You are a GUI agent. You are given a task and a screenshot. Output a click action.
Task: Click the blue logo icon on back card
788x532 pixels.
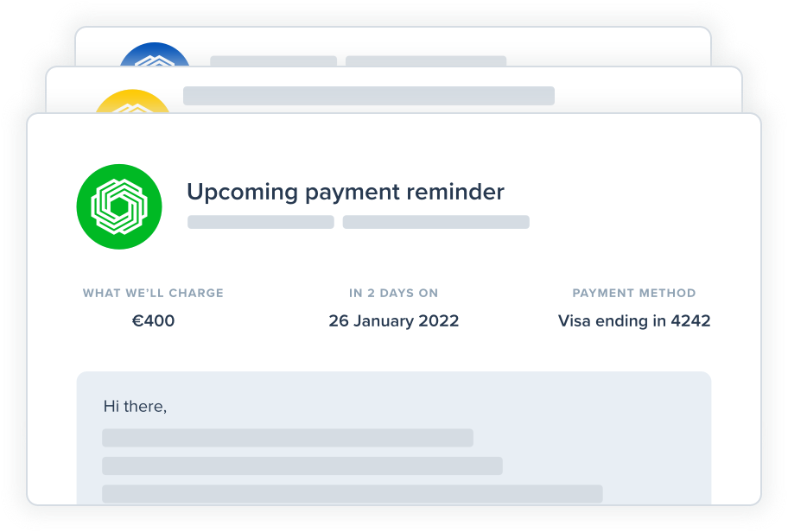tap(155, 54)
